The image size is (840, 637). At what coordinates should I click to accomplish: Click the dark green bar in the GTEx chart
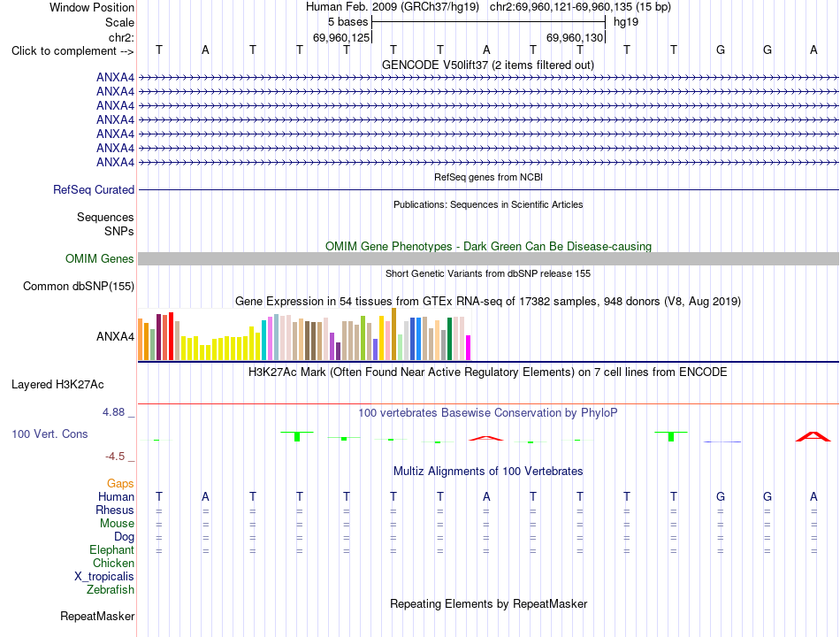click(449, 339)
